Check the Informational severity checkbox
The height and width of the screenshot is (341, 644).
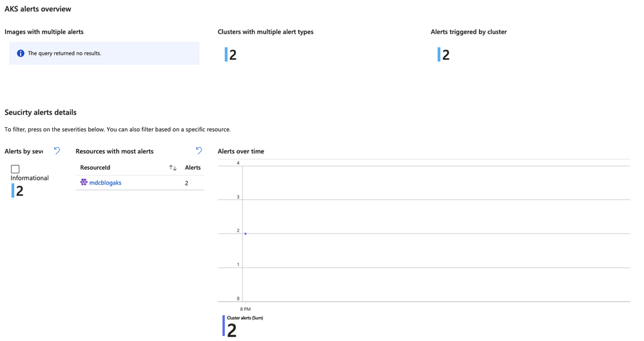click(x=15, y=169)
